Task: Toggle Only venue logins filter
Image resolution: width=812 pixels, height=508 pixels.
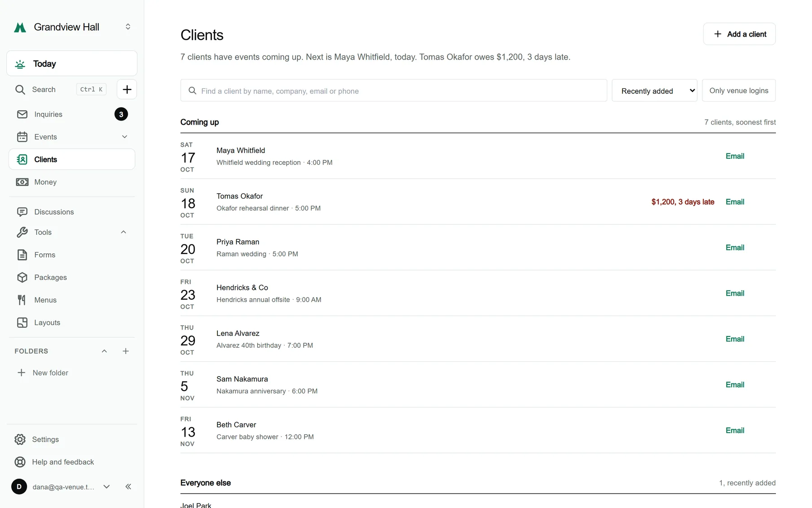Action: click(739, 90)
